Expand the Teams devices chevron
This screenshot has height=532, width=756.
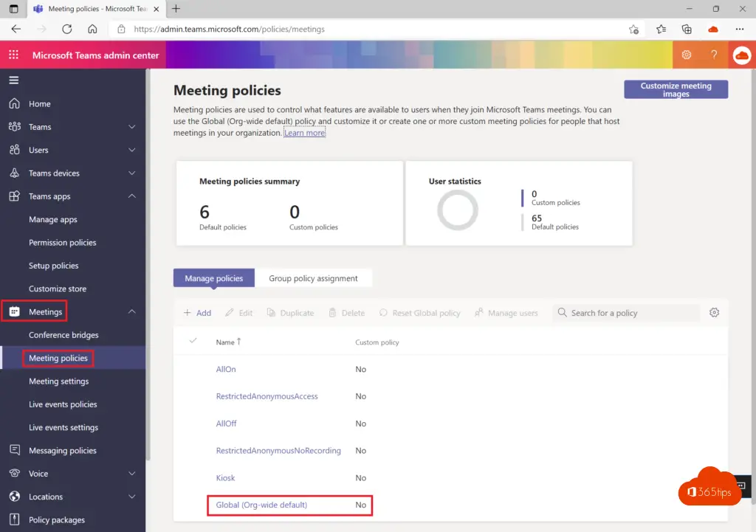pos(132,173)
